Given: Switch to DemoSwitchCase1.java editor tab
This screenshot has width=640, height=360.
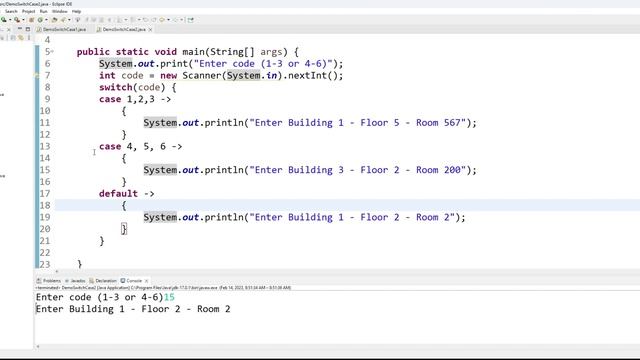Looking at the screenshot, I should tap(62, 30).
